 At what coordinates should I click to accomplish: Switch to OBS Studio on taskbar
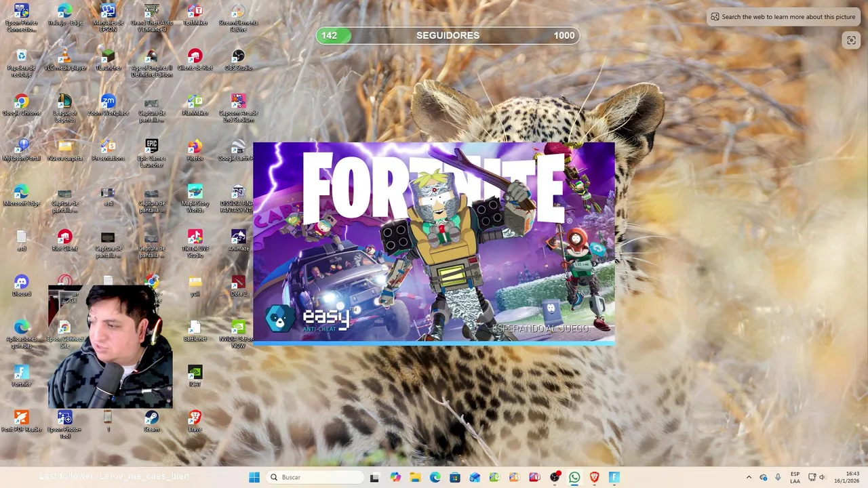[555, 477]
